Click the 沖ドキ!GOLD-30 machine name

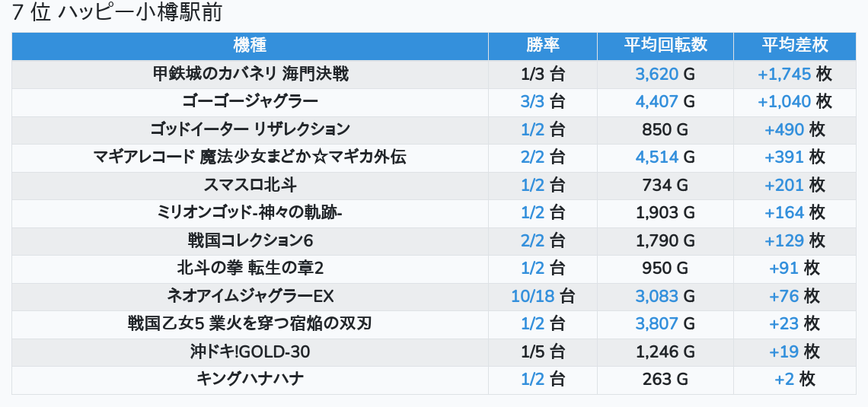251,352
